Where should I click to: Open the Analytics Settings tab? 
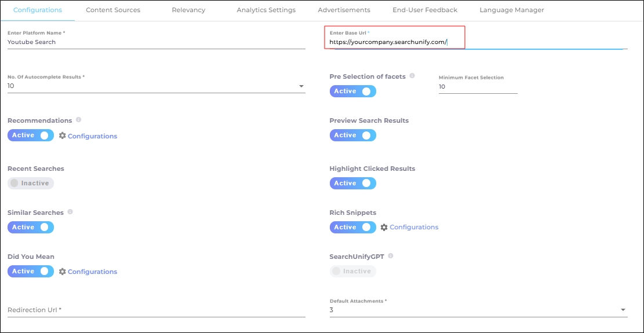click(266, 10)
